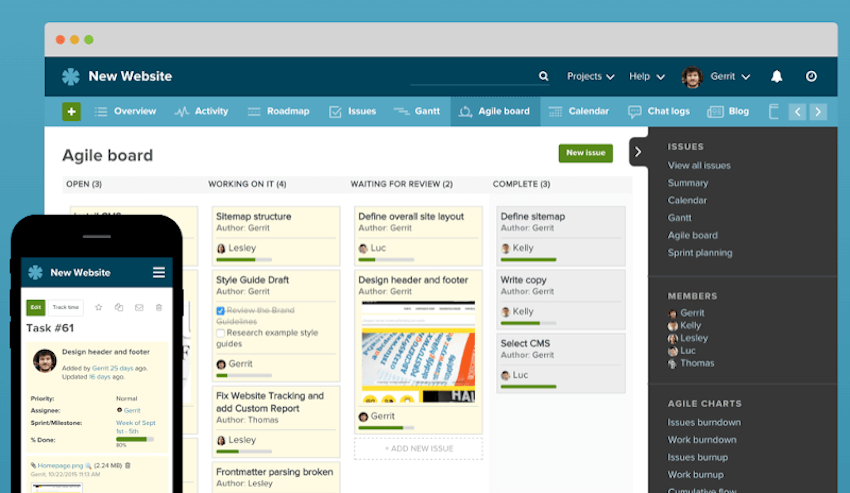Open the Calendar tab
The height and width of the screenshot is (493, 850).
coord(578,111)
